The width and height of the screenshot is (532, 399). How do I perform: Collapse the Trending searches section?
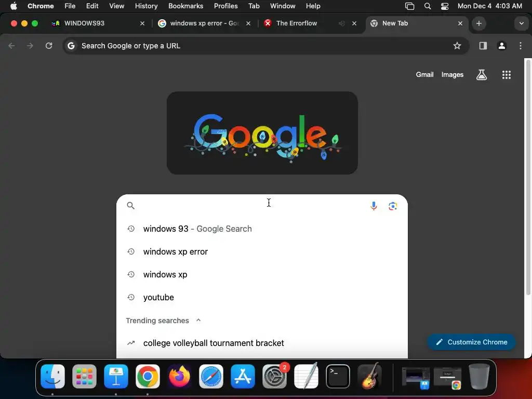[198, 320]
